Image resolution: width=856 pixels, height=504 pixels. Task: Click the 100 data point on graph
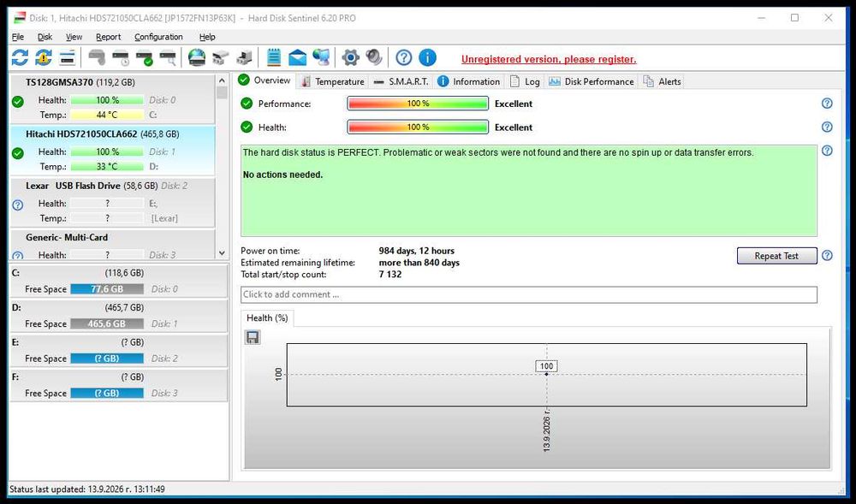coord(546,374)
